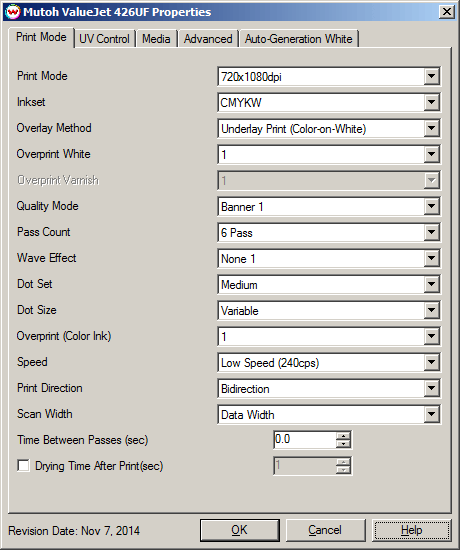
Task: Close the Mutoh ValueJet Properties dialog
Action: tap(447, 12)
